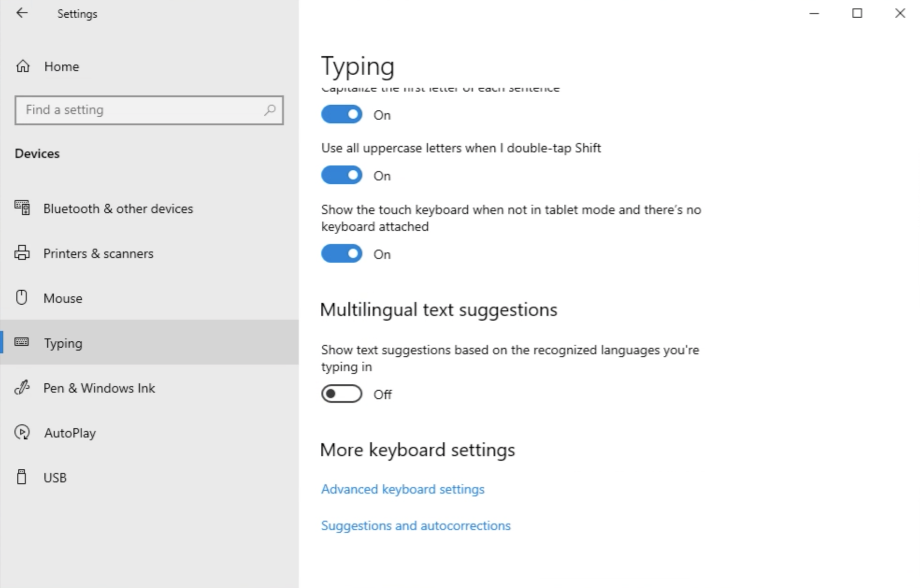Select Home from the settings sidebar
The height and width of the screenshot is (588, 921).
click(61, 66)
